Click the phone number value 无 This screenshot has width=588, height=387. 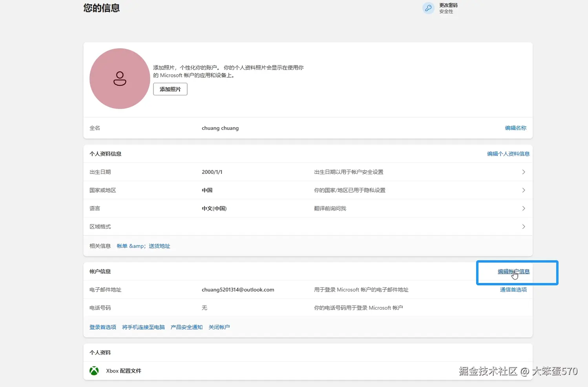coord(205,308)
